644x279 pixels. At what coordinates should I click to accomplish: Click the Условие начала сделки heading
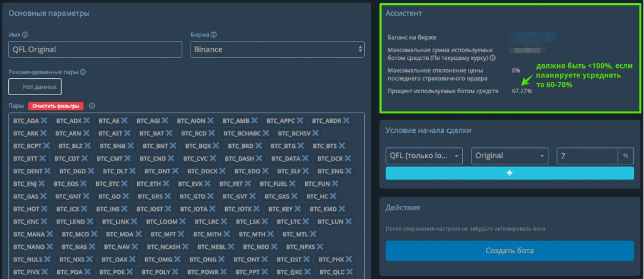click(428, 130)
